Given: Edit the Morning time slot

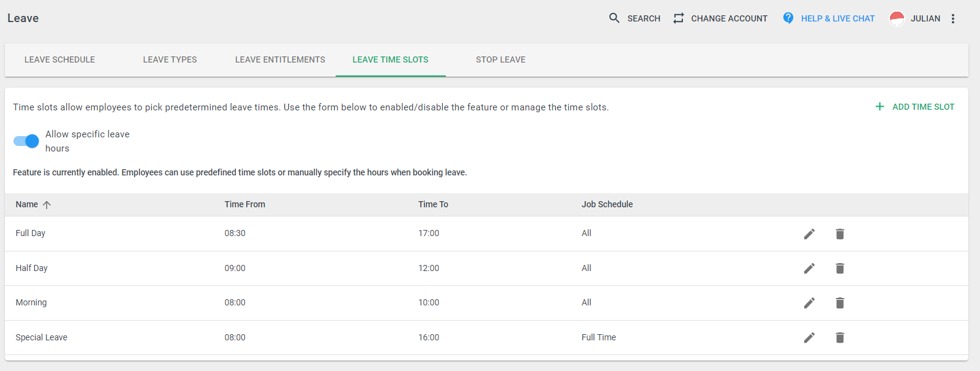Looking at the screenshot, I should 809,303.
